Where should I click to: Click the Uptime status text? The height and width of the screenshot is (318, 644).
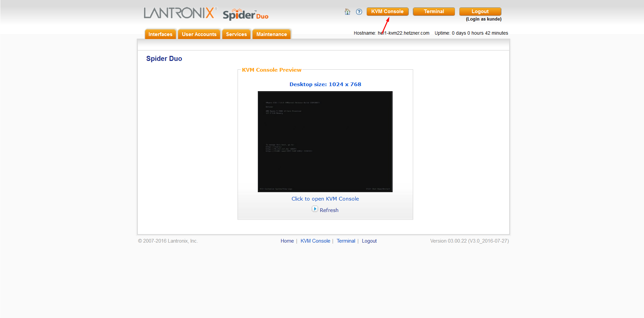pos(471,33)
